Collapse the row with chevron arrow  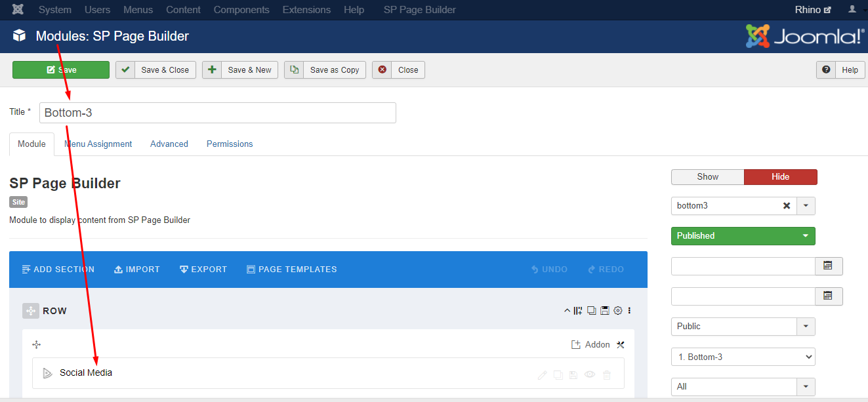[x=567, y=311]
